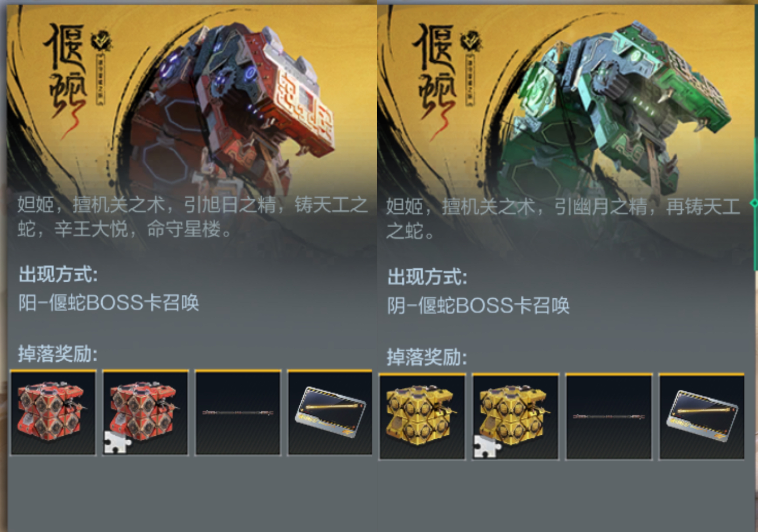Click the emblem badge beside left title

pos(101,41)
